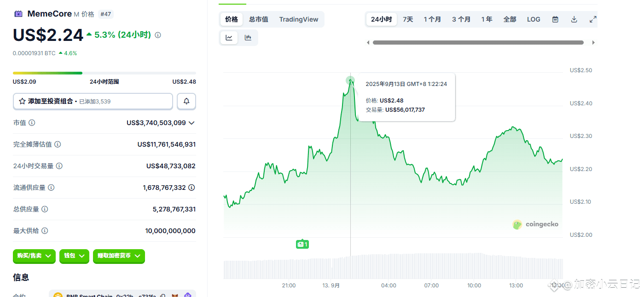Open the 赚取加密货币 dropdown
This screenshot has width=644, height=297.
tap(119, 256)
